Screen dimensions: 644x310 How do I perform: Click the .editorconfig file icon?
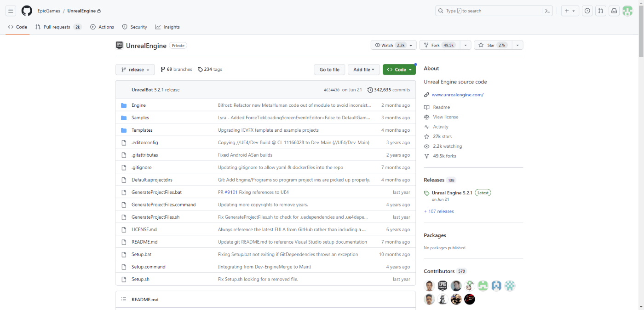tap(124, 142)
